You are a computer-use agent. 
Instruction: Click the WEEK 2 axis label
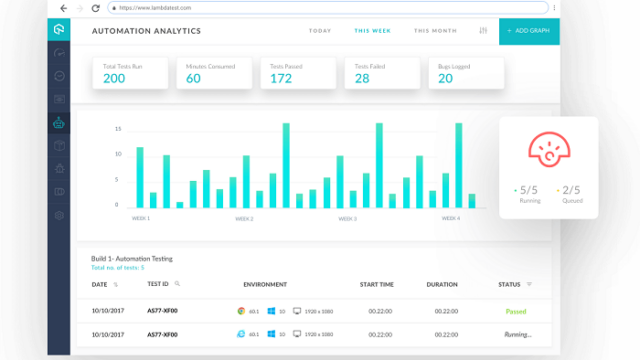click(244, 219)
